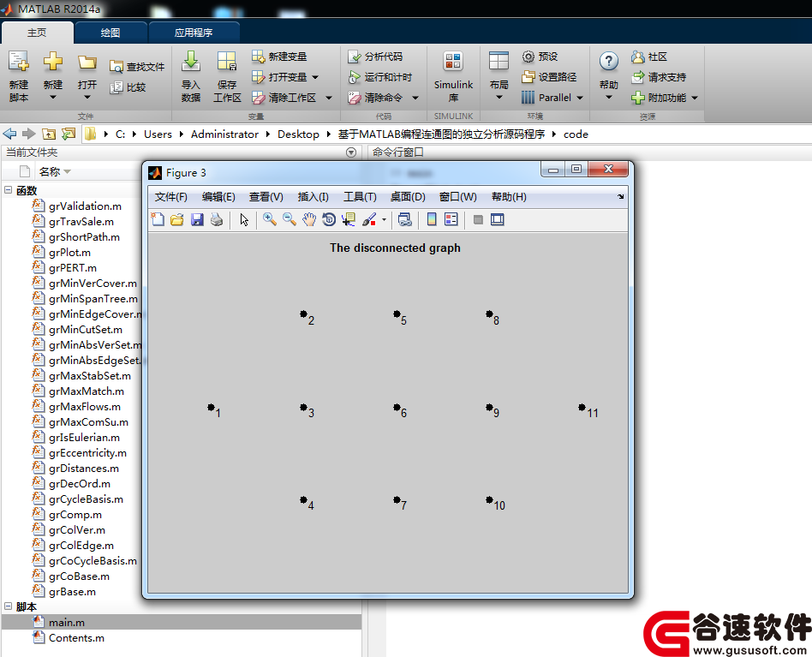
Task: Select grPlot.m in the file list
Action: [70, 252]
